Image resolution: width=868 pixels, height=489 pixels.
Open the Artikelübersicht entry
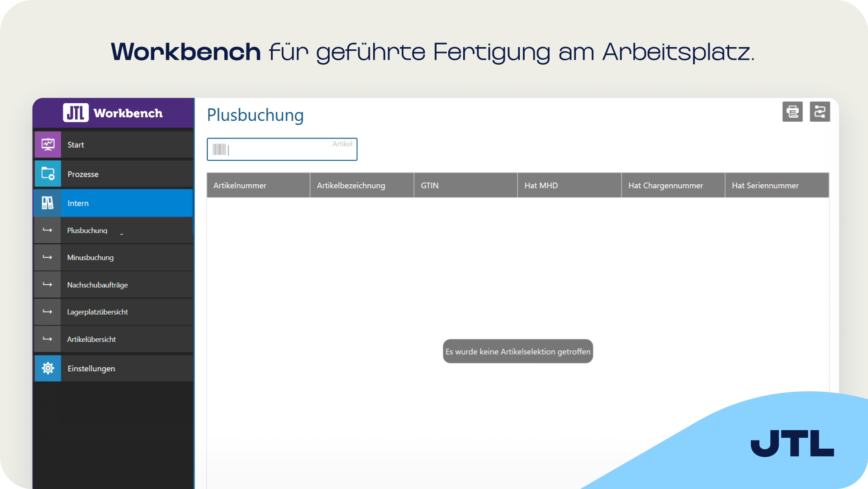click(114, 339)
